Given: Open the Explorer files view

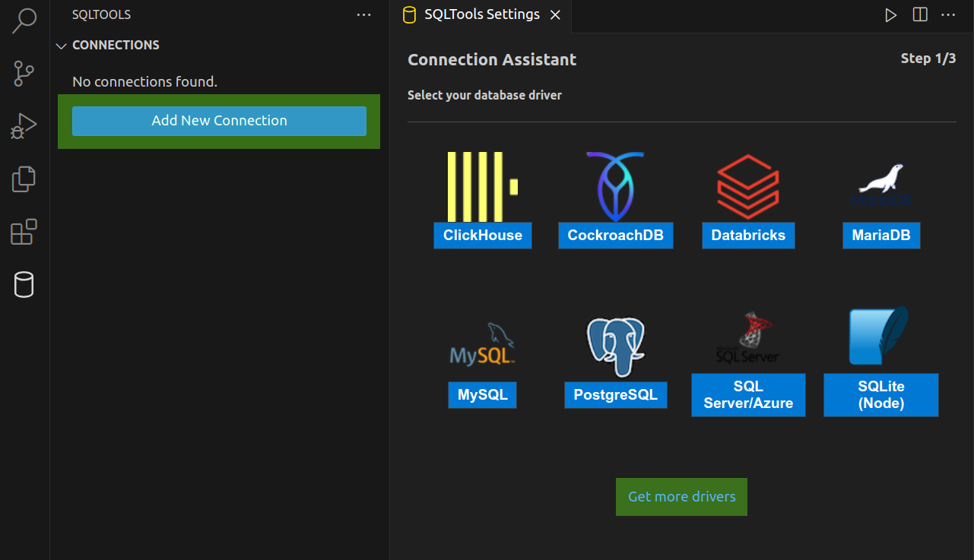Looking at the screenshot, I should point(24,179).
